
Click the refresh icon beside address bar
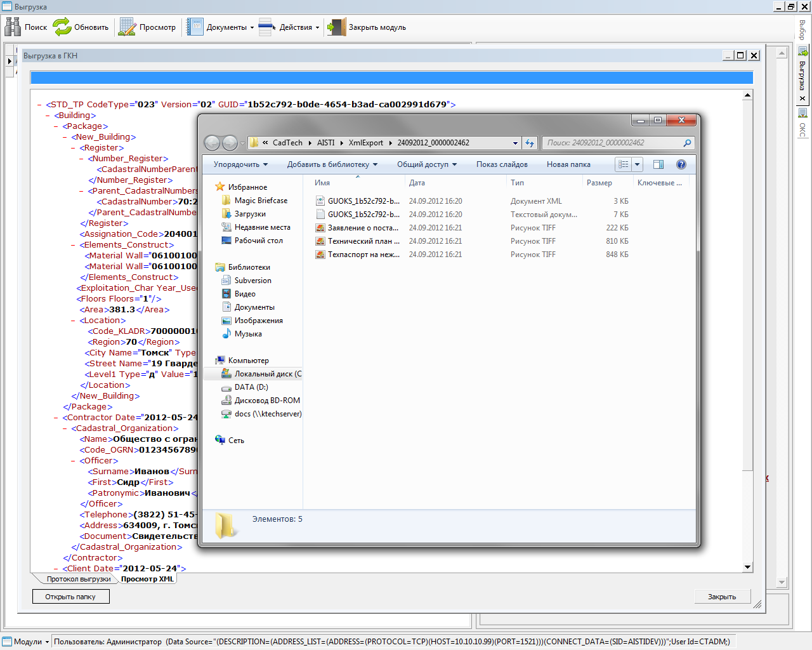point(530,143)
